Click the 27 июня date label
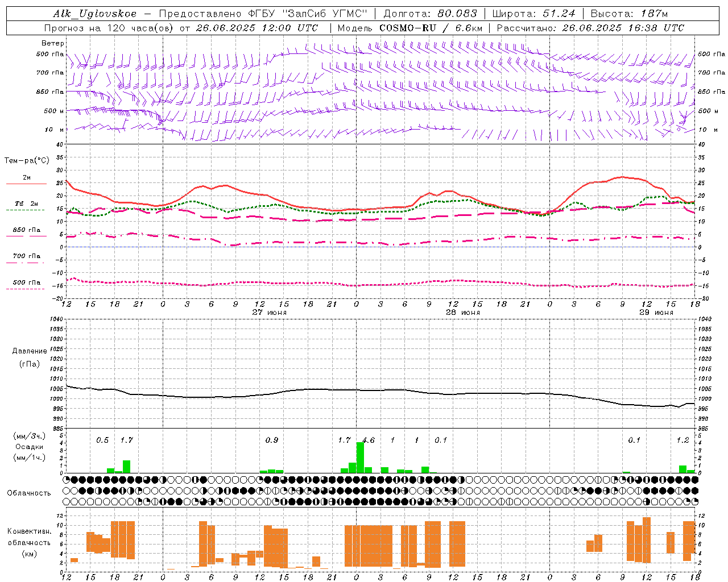The width and height of the screenshot is (728, 582). point(270,313)
